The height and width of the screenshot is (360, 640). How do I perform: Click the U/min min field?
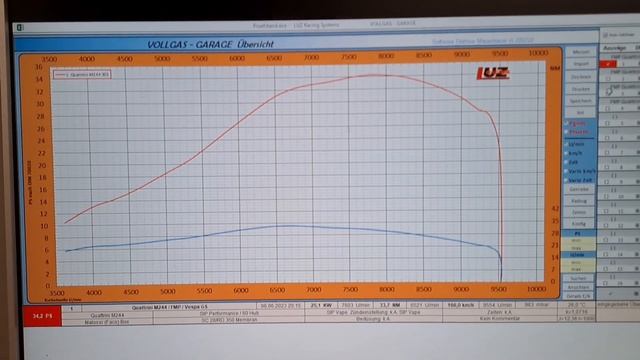click(x=578, y=262)
